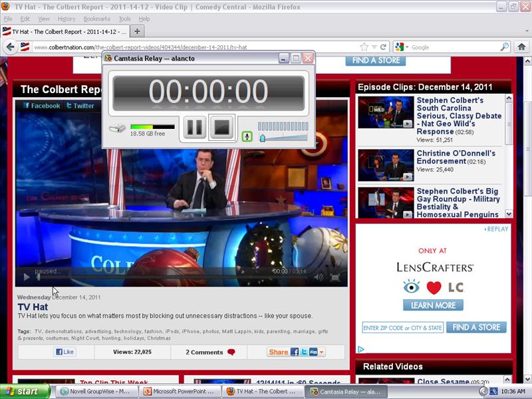Screen dimensions: 532x399
Task: Enter fullscreen with the video fullscreen icon
Action: [x=335, y=277]
